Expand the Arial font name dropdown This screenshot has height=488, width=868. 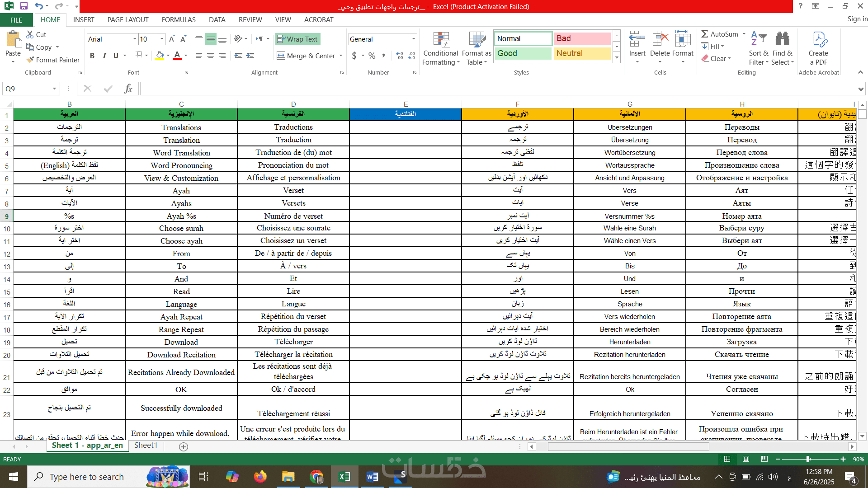click(134, 39)
